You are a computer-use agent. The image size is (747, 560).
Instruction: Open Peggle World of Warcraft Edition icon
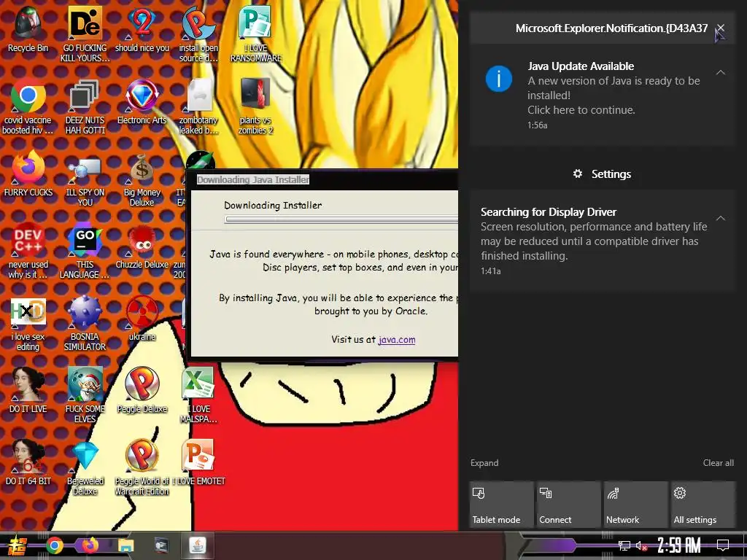point(142,467)
